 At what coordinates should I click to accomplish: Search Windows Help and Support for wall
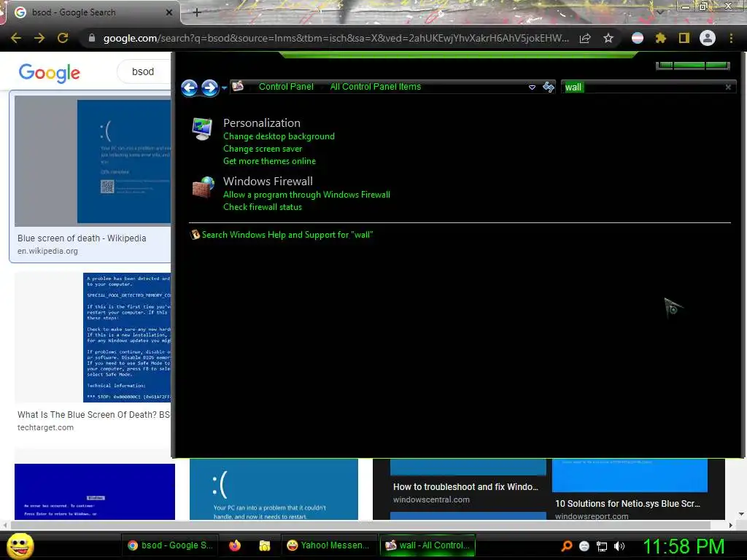point(287,235)
